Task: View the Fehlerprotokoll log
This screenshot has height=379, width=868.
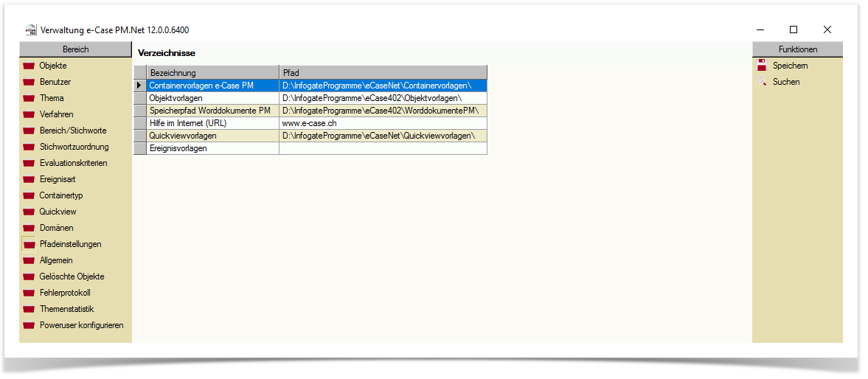Action: pos(65,293)
